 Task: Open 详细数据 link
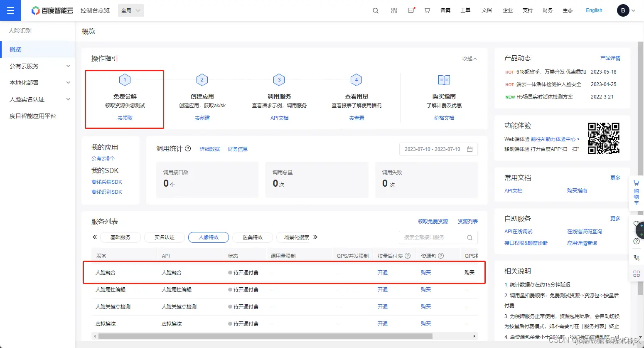(210, 149)
